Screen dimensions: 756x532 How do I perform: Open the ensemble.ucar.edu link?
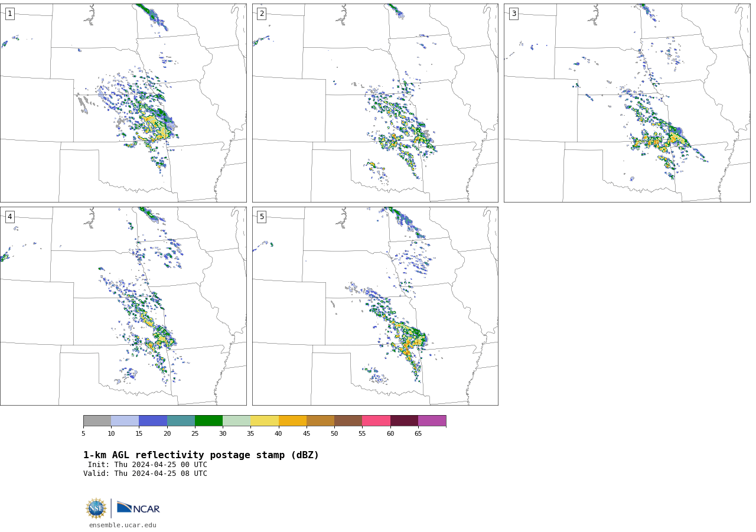click(x=123, y=526)
